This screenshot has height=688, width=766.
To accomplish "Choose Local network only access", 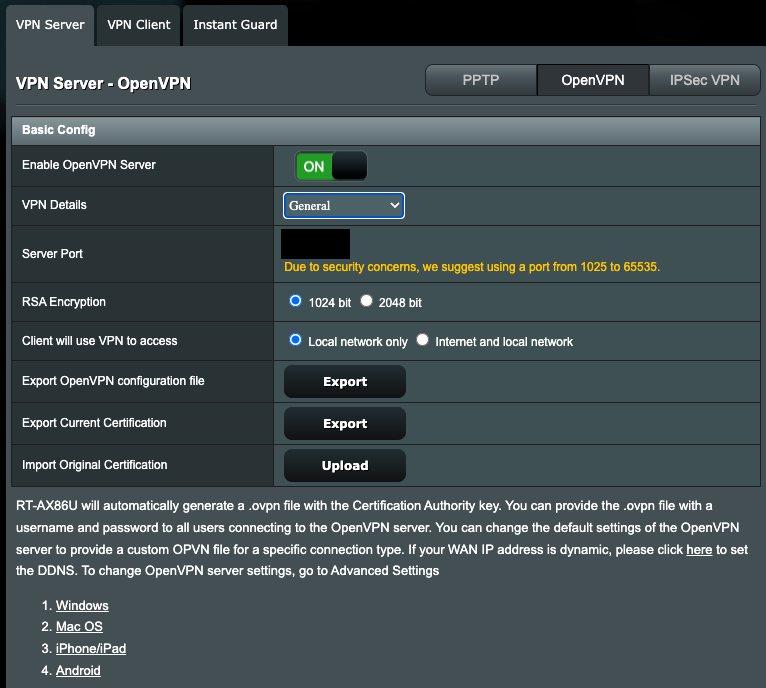I will [296, 340].
